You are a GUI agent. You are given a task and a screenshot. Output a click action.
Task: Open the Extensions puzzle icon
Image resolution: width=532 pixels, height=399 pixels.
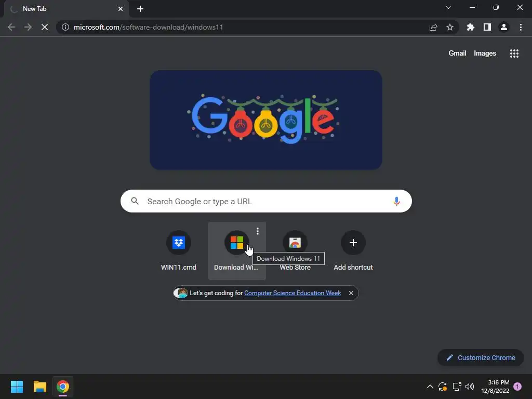471,27
